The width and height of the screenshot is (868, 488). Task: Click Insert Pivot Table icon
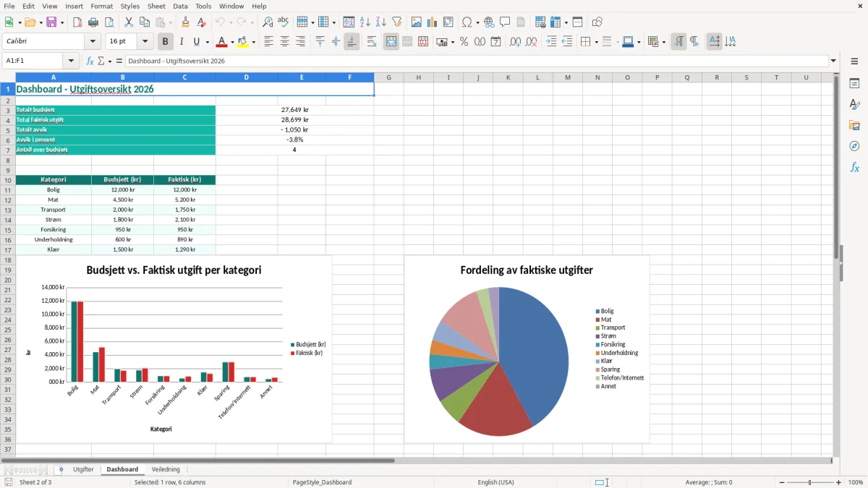pos(448,22)
